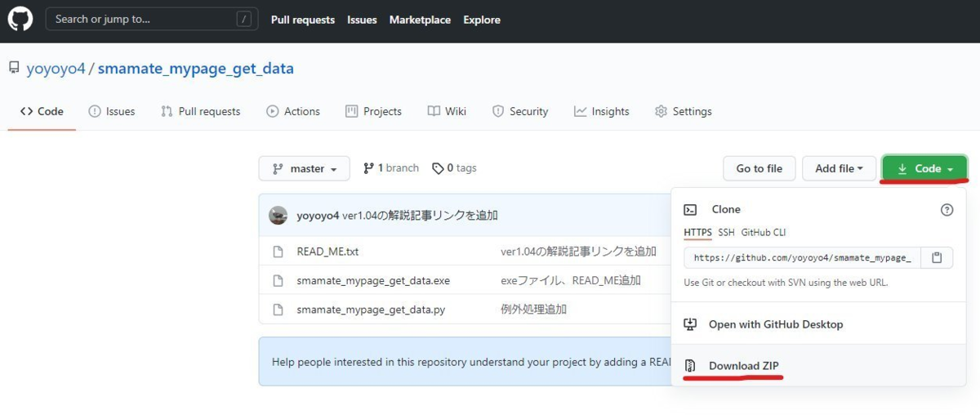This screenshot has height=415, width=980.
Task: Select the GitHub CLI clone tab
Action: tap(764, 233)
